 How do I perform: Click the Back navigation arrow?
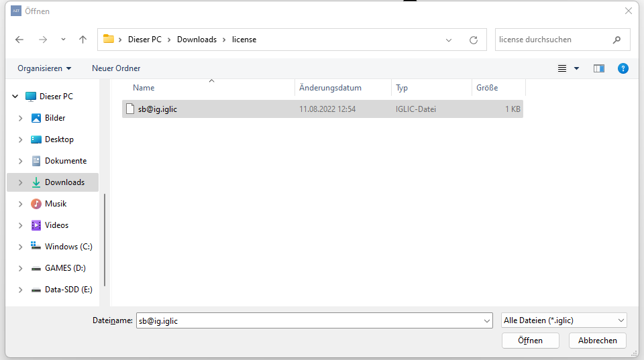[19, 40]
